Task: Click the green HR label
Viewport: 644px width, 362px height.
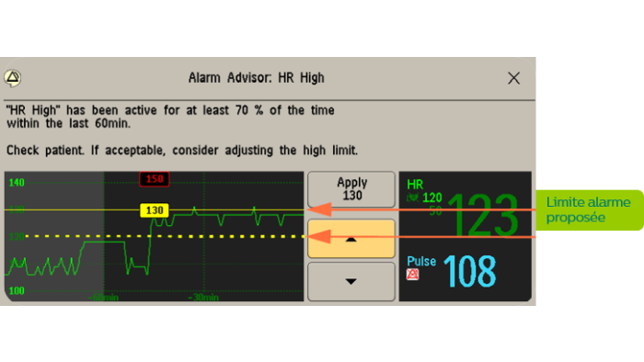Action: [415, 185]
